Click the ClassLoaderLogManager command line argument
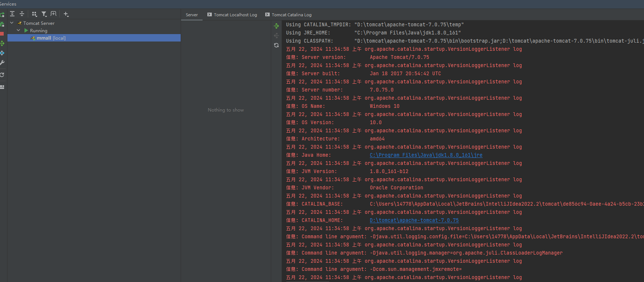The image size is (644, 282). click(424, 253)
